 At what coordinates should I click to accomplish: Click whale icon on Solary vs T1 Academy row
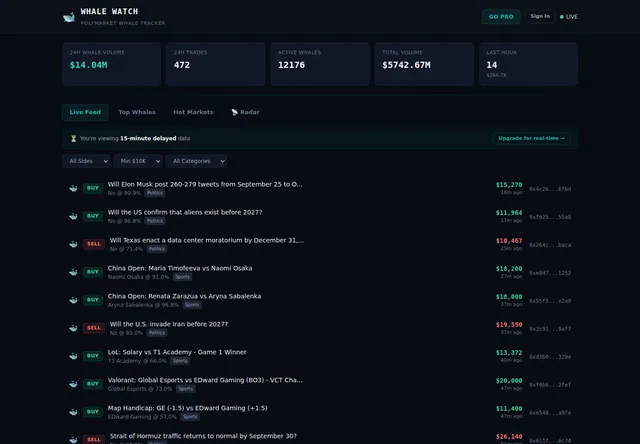point(73,356)
